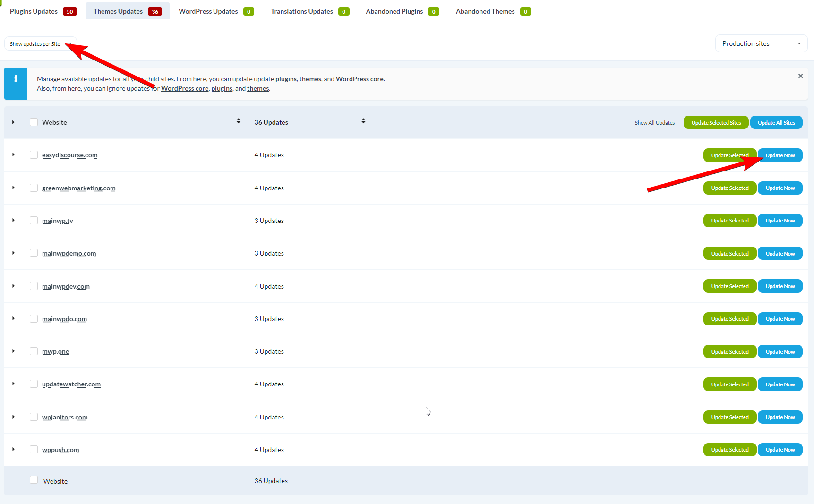Switch to the Plugins Updates tab

pos(33,11)
